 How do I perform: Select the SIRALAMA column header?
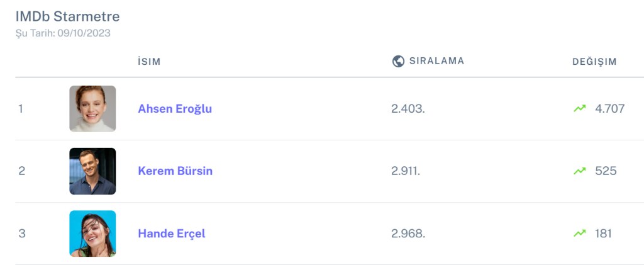[436, 61]
